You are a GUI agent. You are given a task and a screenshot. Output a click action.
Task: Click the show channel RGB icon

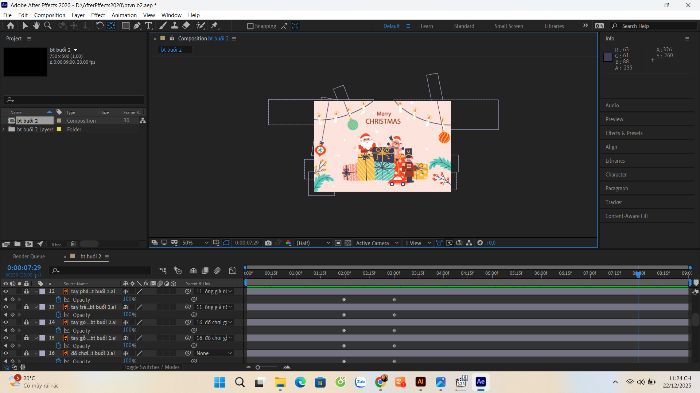289,243
